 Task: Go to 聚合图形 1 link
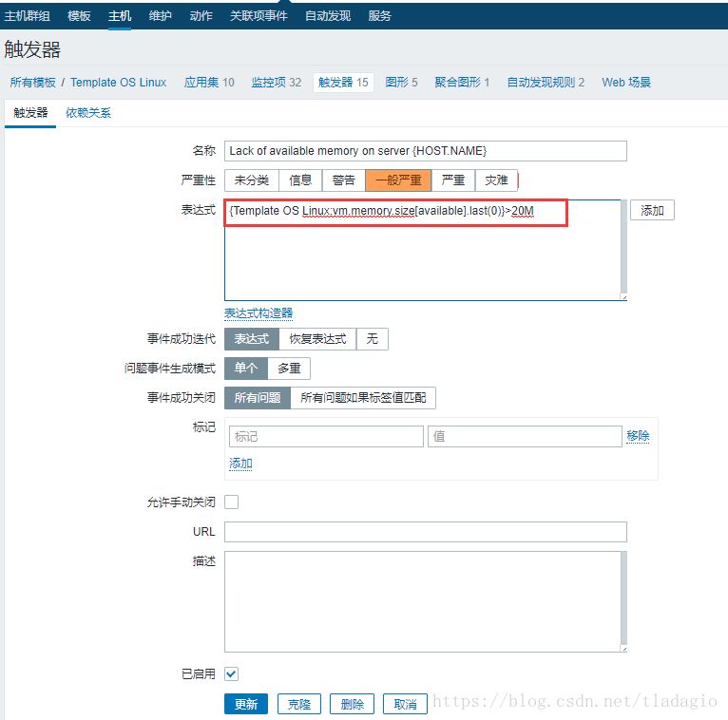(462, 83)
